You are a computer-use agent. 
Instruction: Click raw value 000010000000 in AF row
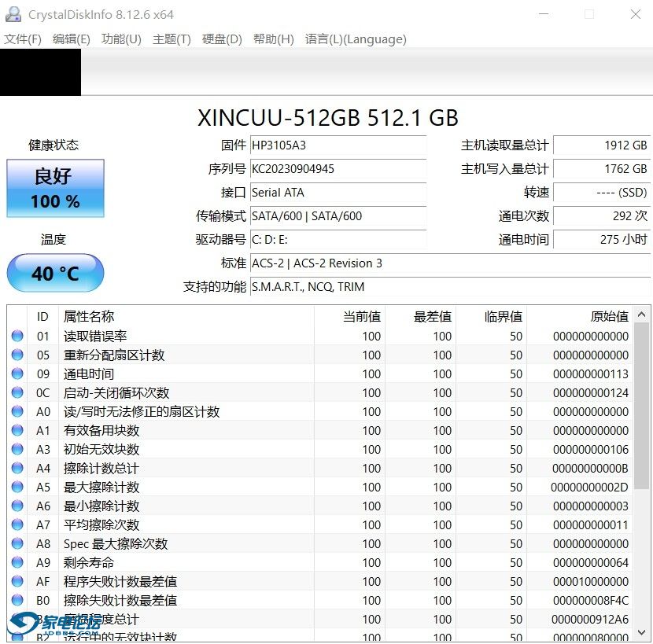[x=591, y=582]
